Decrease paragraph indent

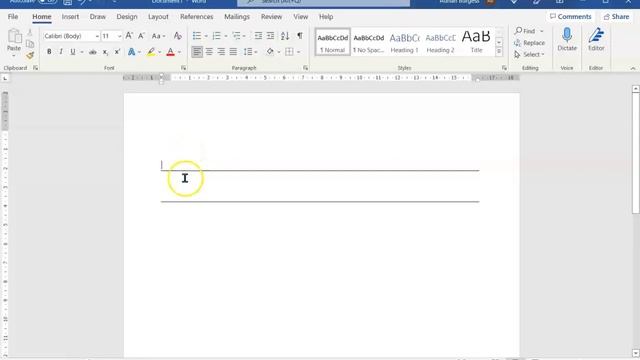tap(258, 36)
